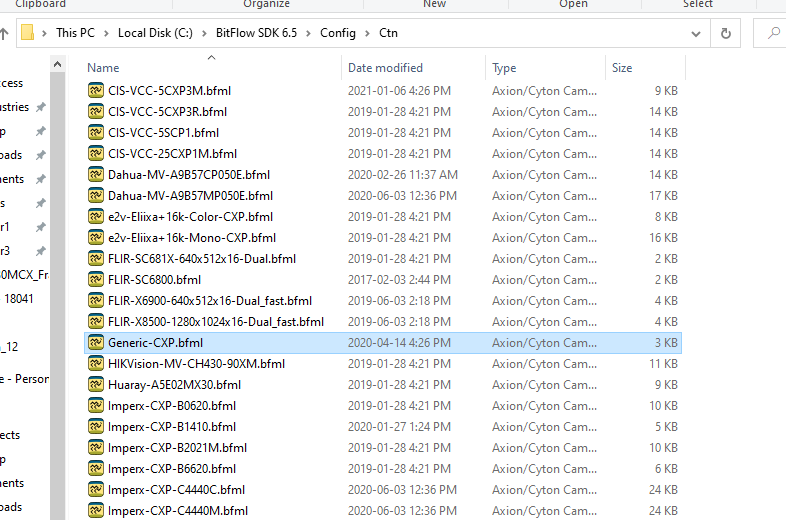Expand the chevron after Local Disk (C:)

point(204,34)
